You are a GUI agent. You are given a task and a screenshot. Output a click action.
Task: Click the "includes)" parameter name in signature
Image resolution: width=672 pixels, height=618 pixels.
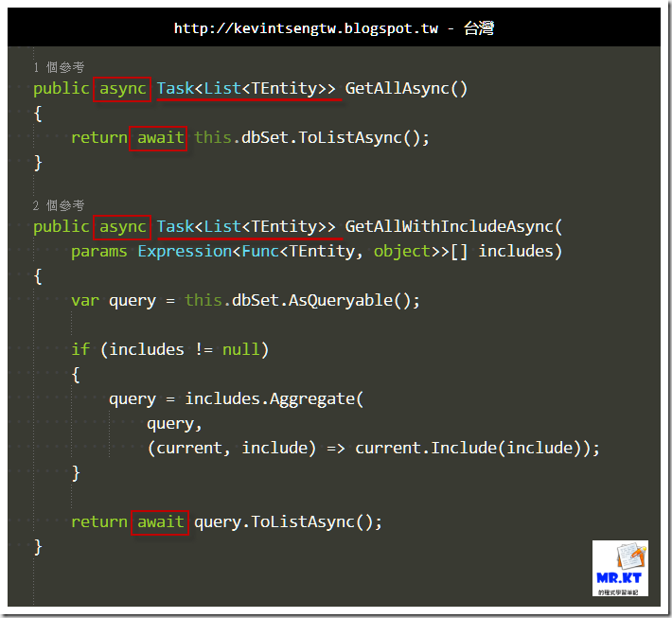click(x=520, y=252)
